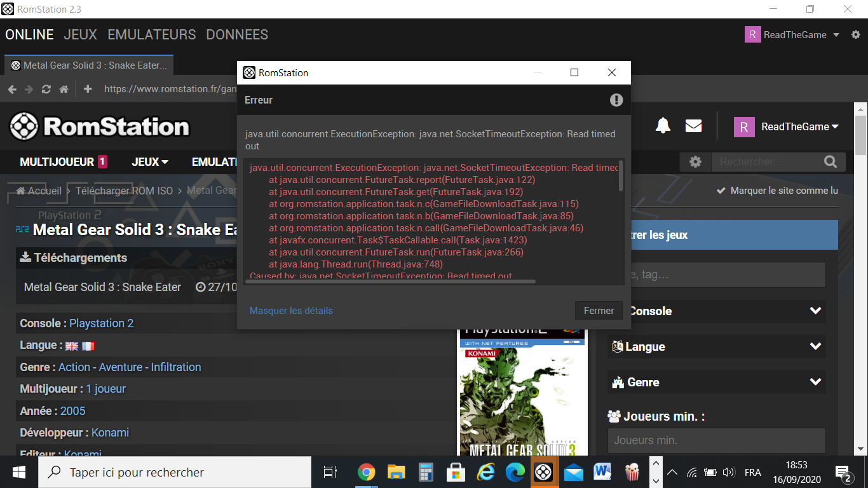The image size is (868, 488).
Task: Open ReadTheGame user menu on site header
Action: click(786, 126)
